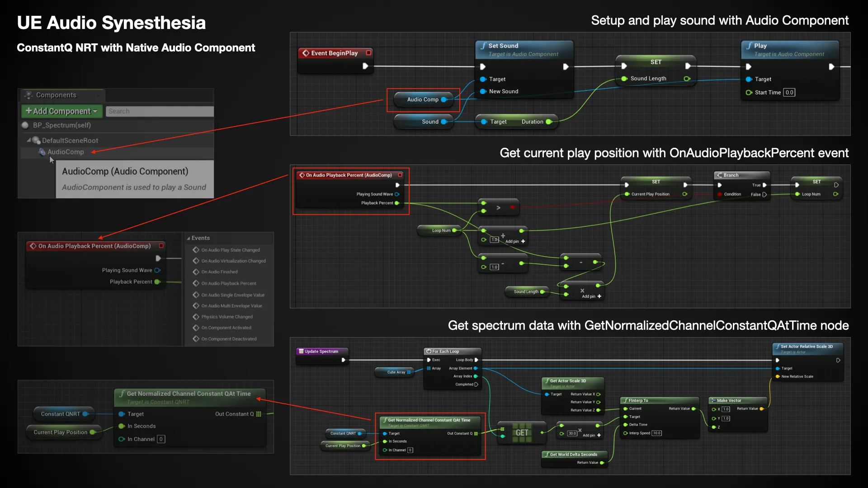
Task: Click Add pin on the Sound Length multiply node
Action: tap(591, 296)
